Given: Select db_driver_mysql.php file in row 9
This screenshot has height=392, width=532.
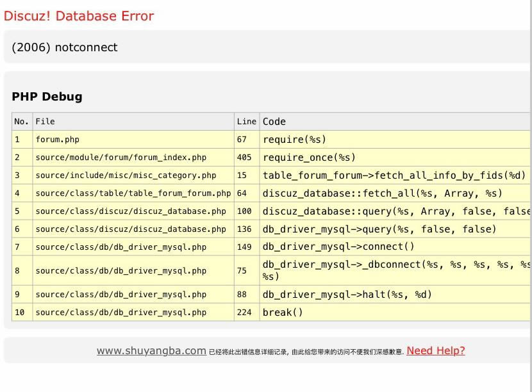Looking at the screenshot, I should pyautogui.click(x=133, y=295).
